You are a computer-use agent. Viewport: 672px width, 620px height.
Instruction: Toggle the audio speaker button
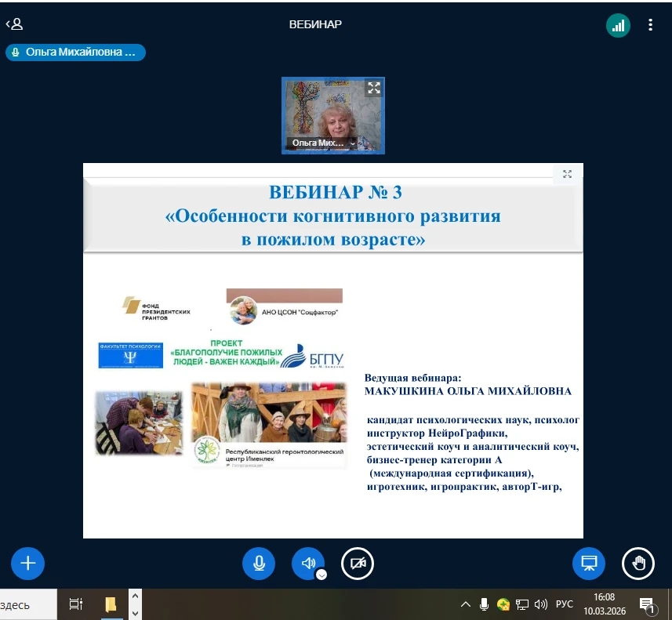308,563
